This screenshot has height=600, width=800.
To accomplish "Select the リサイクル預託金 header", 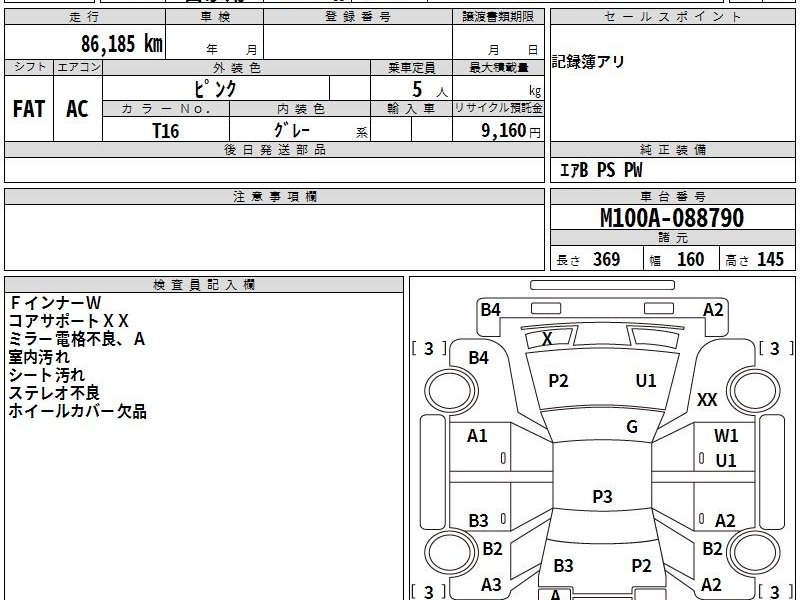I will click(498, 108).
